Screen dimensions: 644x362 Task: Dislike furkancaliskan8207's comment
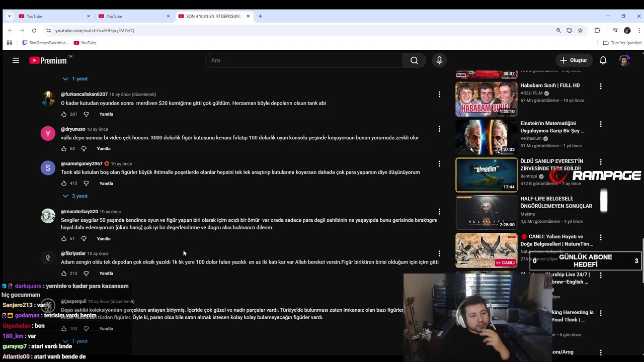click(86, 114)
